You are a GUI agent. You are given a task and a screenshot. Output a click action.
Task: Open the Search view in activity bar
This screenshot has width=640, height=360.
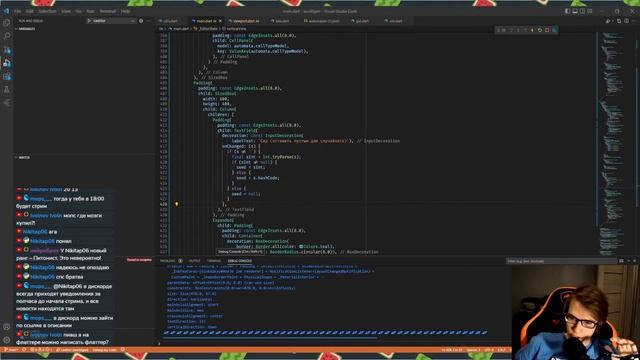7,36
